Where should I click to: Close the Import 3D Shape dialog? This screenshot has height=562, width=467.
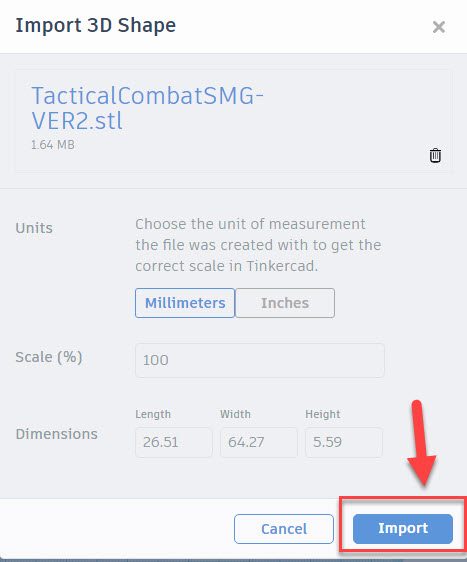coord(439,27)
